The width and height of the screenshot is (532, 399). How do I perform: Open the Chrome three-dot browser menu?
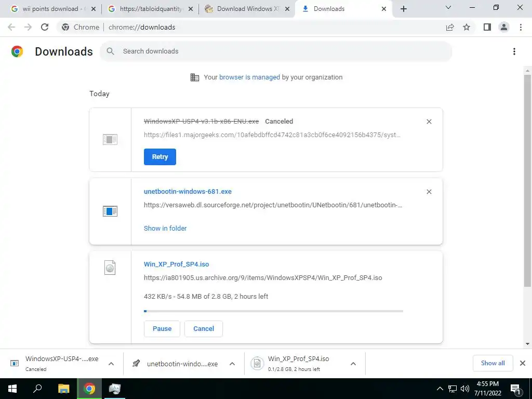pos(521,27)
